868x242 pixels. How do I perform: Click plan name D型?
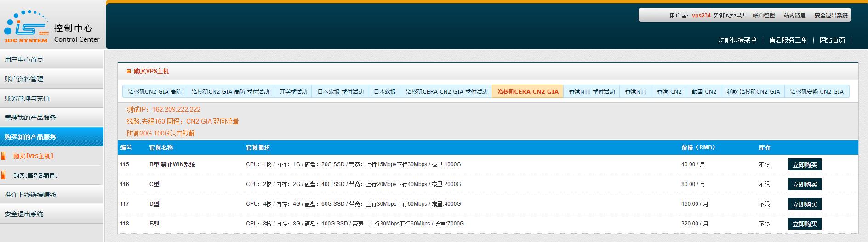coord(154,204)
